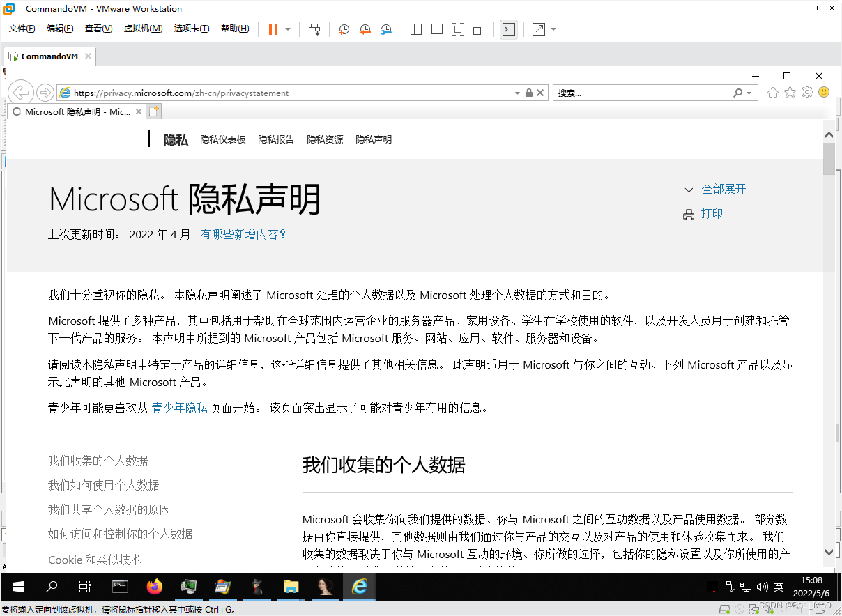Close the Microsoft 隐私声明 browser tab
This screenshot has width=842, height=616.
click(x=139, y=111)
